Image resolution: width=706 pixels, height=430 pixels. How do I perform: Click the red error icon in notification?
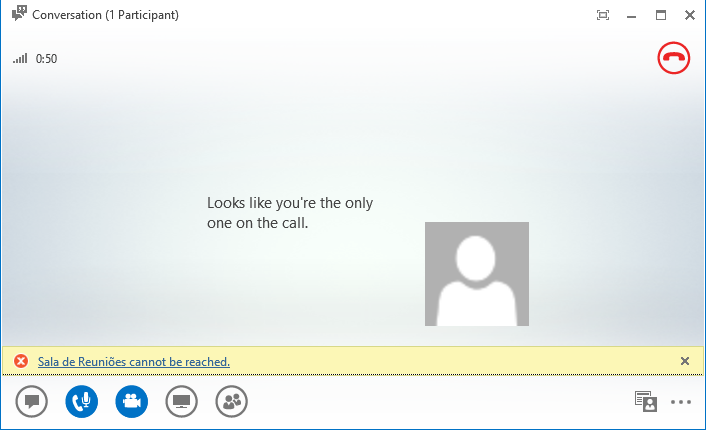[x=21, y=361]
